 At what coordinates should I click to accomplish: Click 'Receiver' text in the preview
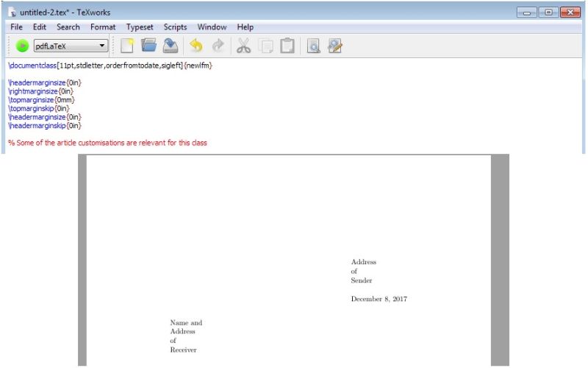(x=183, y=350)
